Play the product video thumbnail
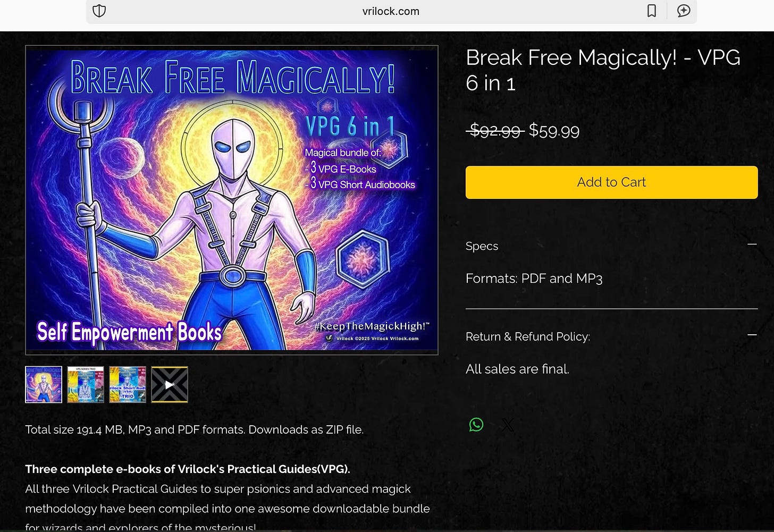Screen dimensions: 774x532 tap(170, 384)
